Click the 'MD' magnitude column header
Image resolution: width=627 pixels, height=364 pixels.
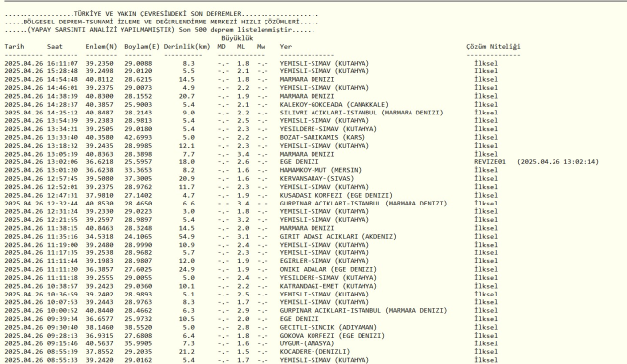[221, 47]
